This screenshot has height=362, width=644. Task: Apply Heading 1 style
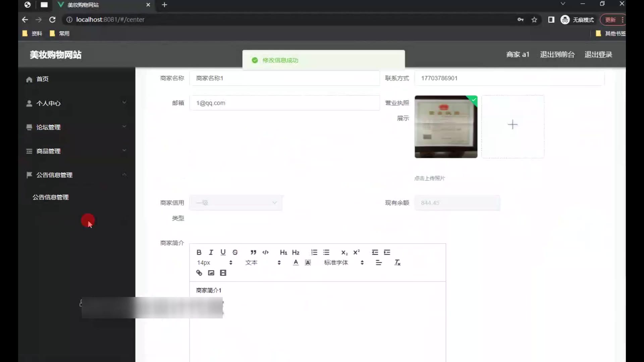(x=283, y=252)
